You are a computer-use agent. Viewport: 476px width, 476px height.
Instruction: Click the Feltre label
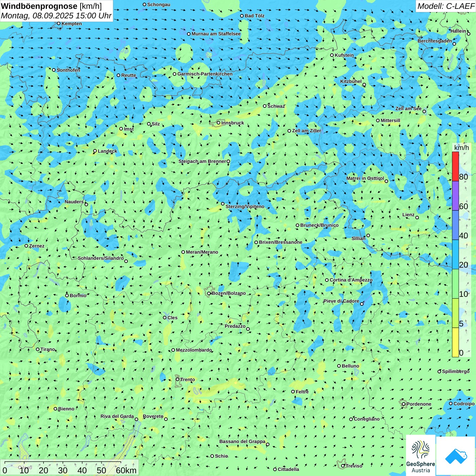302,392
